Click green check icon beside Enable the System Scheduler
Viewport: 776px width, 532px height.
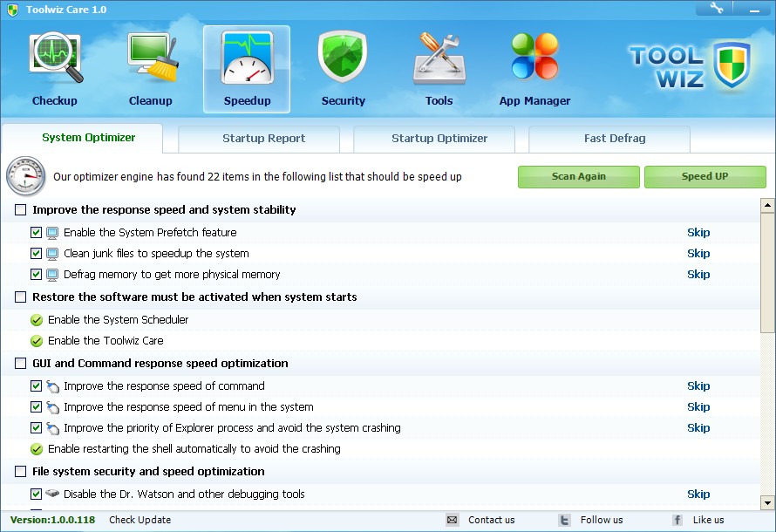37,320
